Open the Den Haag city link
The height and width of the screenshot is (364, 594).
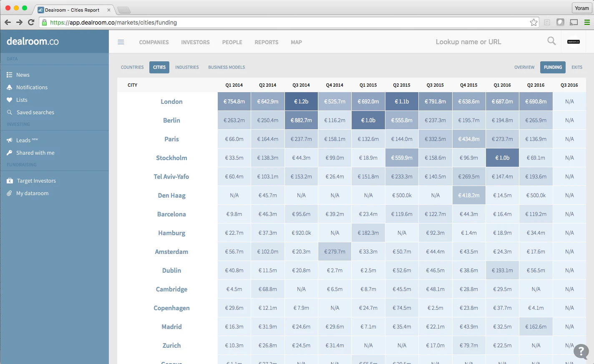[171, 196]
